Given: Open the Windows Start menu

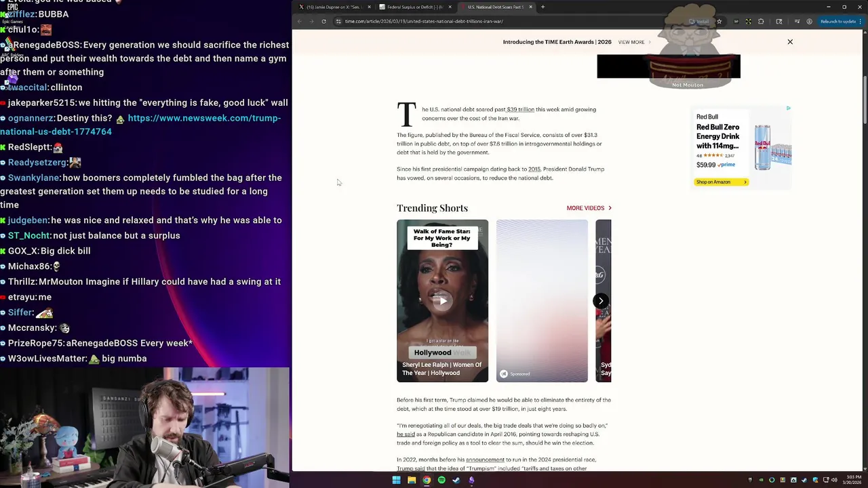Looking at the screenshot, I should pos(396,480).
